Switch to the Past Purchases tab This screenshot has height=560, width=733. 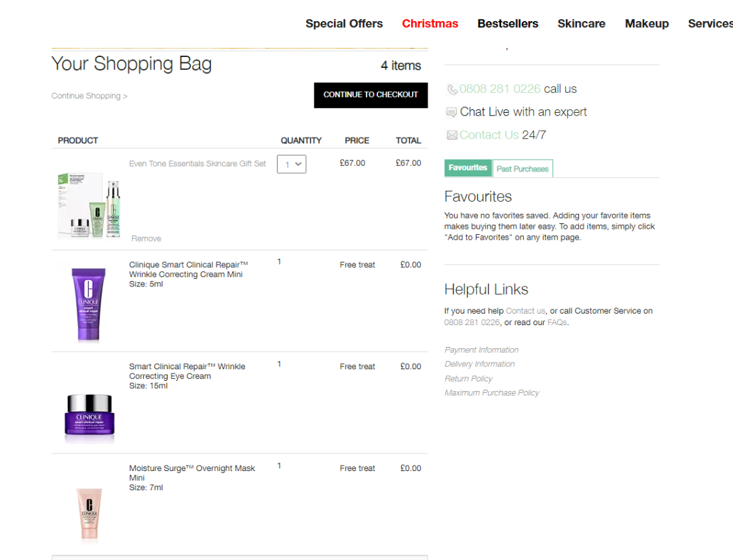(x=522, y=169)
